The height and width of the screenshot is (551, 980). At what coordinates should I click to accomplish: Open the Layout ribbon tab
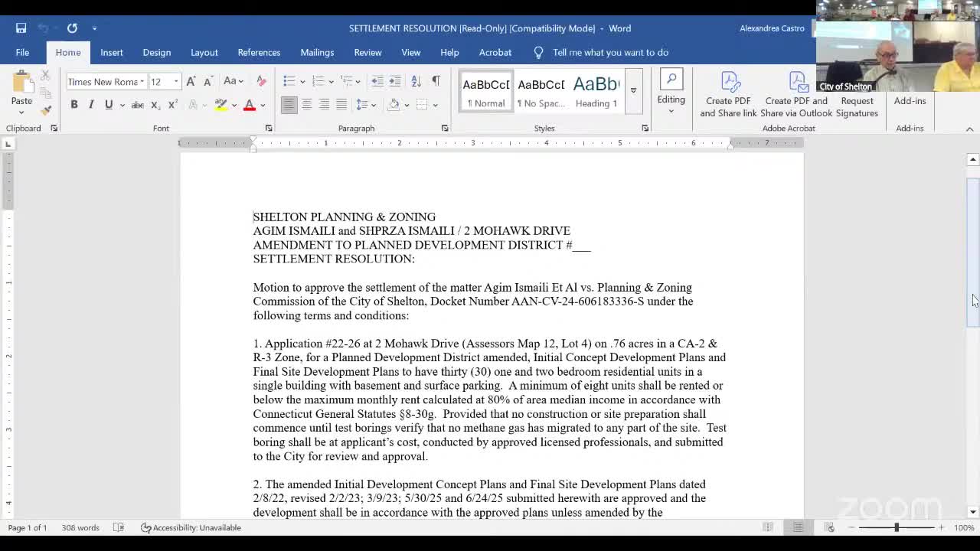coord(204,52)
